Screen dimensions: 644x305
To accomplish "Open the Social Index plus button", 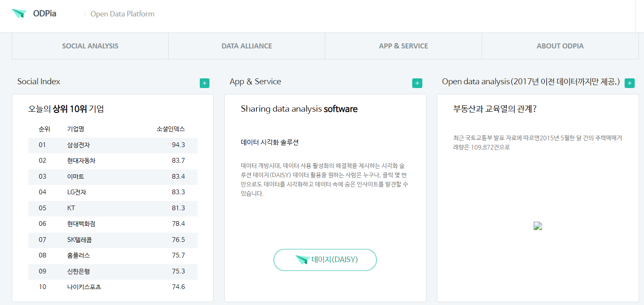I will (x=204, y=83).
